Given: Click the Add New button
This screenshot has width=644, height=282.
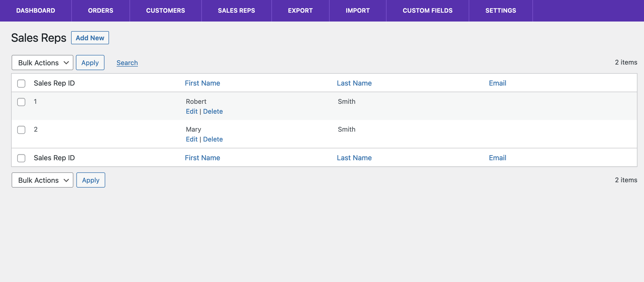Looking at the screenshot, I should pos(90,38).
